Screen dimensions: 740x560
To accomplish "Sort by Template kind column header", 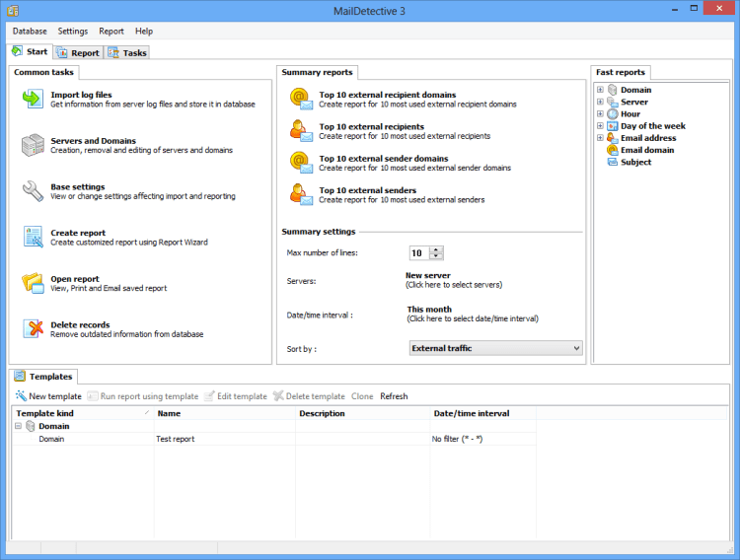I will pos(83,413).
